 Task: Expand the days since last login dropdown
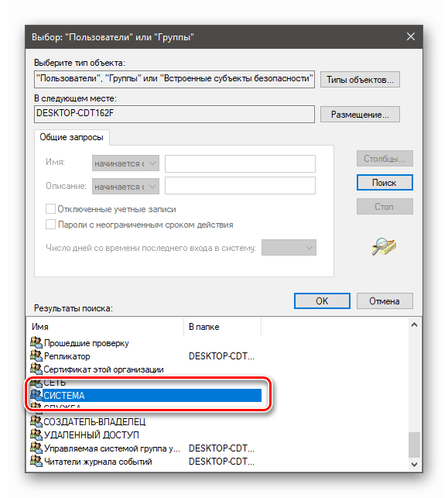(x=289, y=247)
